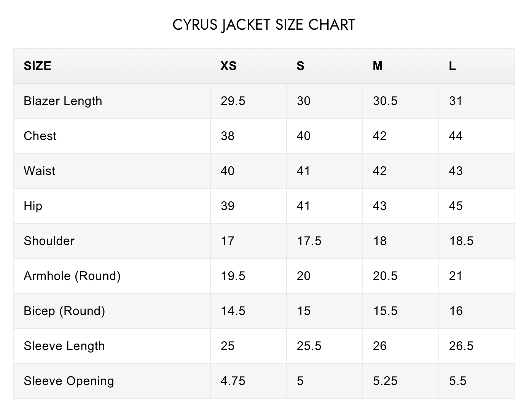Select the Armhole (Round) row label
The height and width of the screenshot is (420, 529).
[72, 276]
